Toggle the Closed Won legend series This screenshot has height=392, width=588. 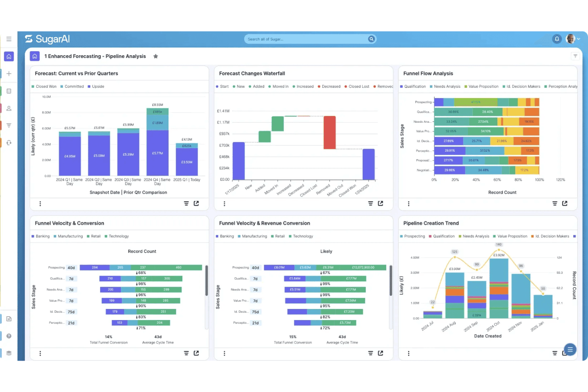click(44, 87)
